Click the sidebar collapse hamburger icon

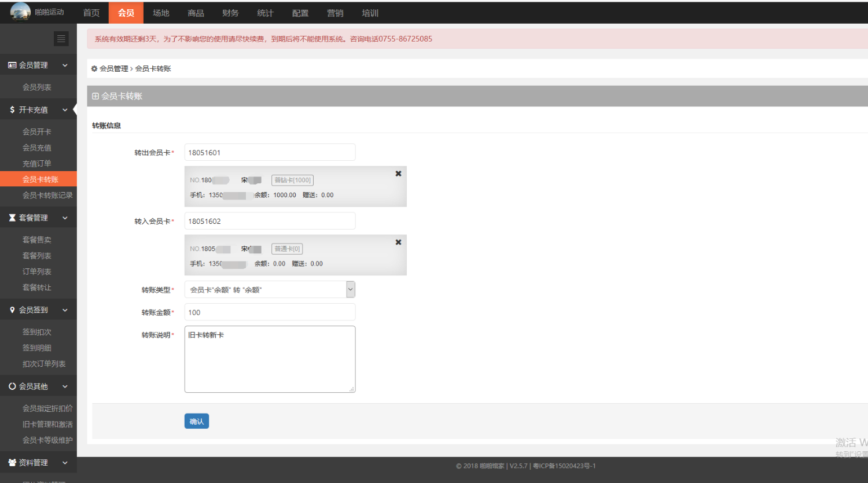point(61,39)
